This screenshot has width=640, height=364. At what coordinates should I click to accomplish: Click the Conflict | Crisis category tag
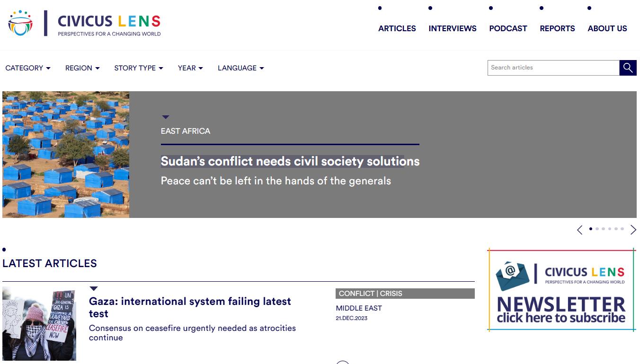pos(371,294)
